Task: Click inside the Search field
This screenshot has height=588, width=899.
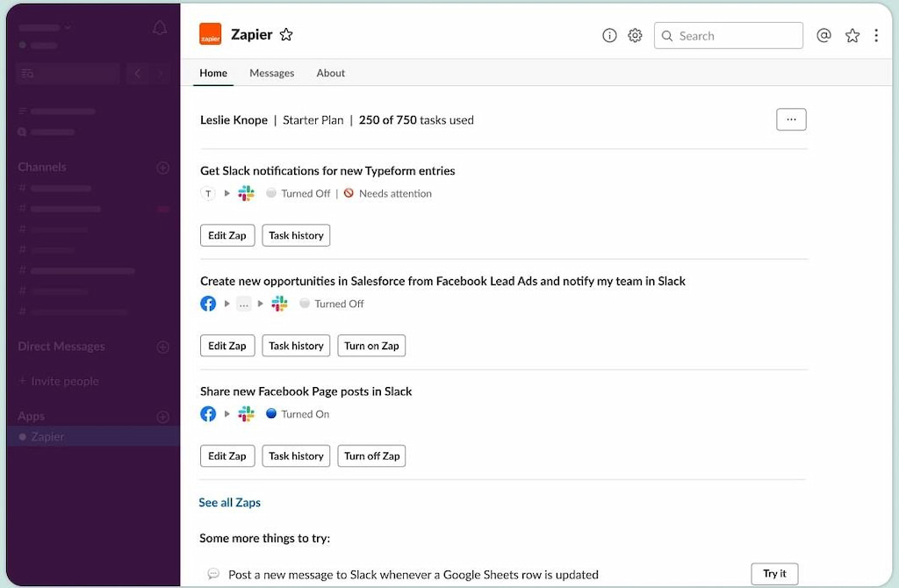Action: click(729, 35)
